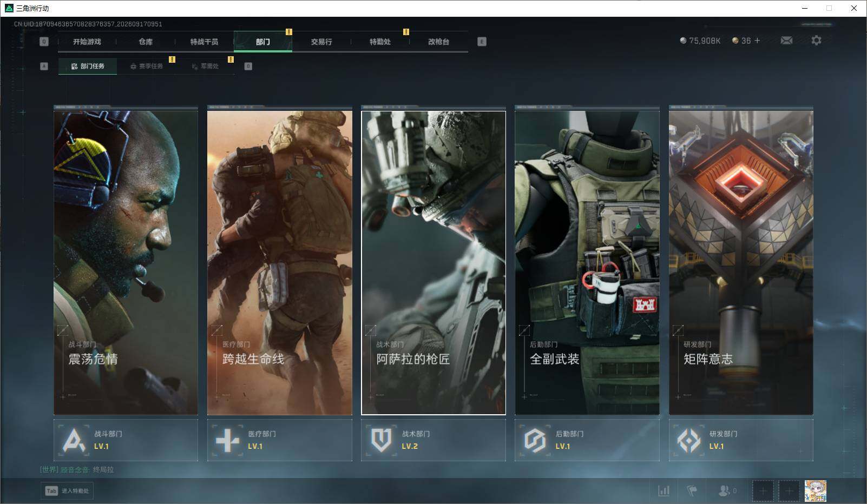This screenshot has height=504, width=867.
Task: Select the 部门 tab
Action: point(263,42)
